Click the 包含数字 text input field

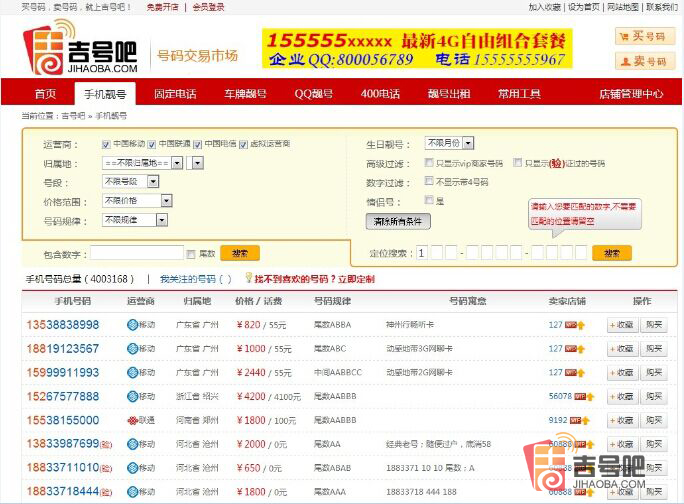137,253
